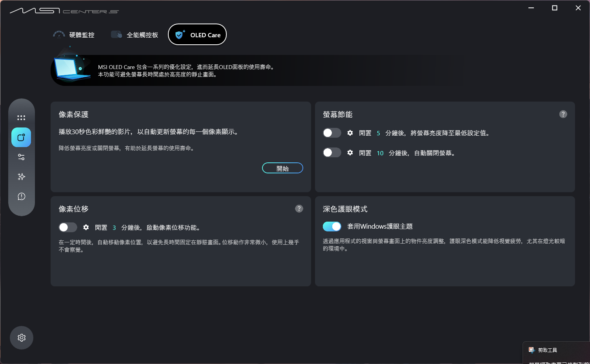
Task: Click the apps grid icon in sidebar
Action: coord(21,117)
